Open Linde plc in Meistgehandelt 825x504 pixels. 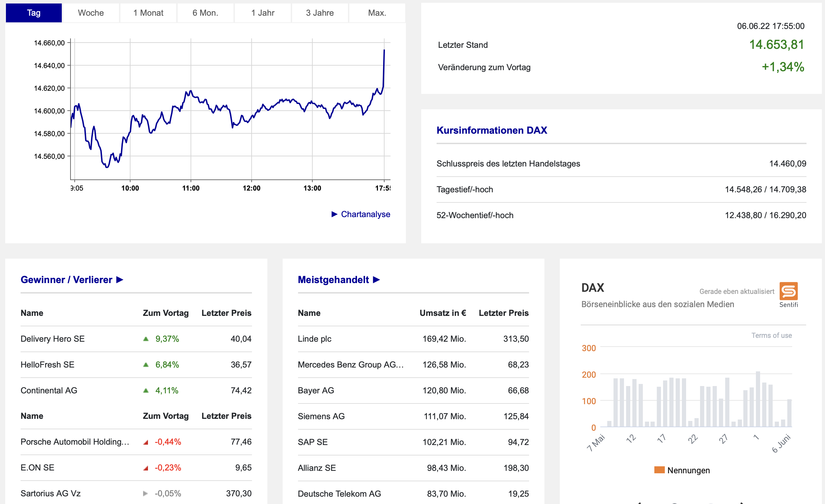(x=314, y=339)
